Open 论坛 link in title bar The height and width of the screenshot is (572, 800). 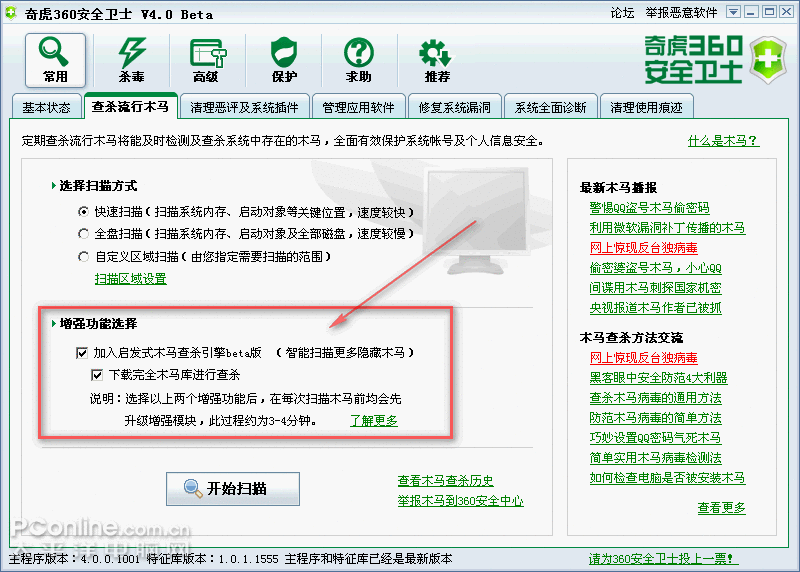coord(622,13)
